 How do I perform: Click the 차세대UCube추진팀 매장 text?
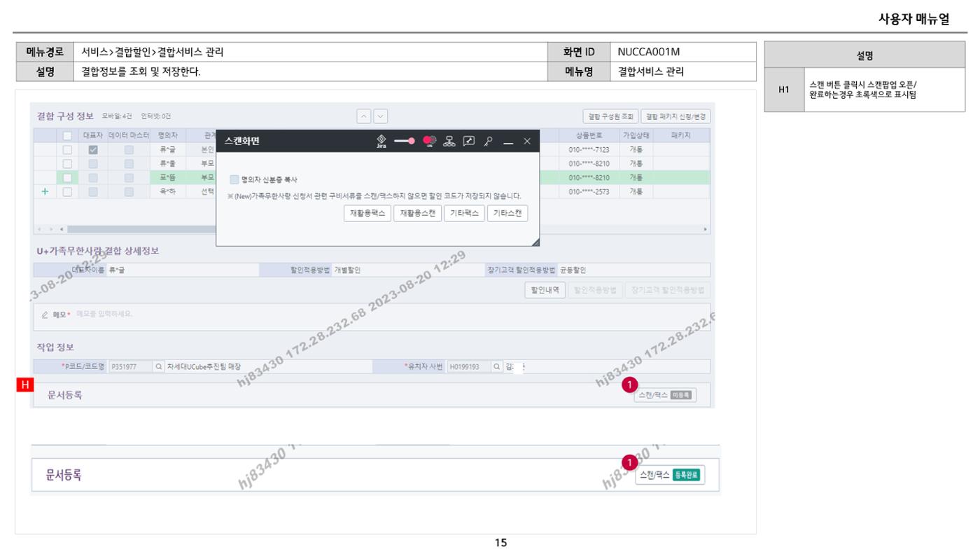203,366
